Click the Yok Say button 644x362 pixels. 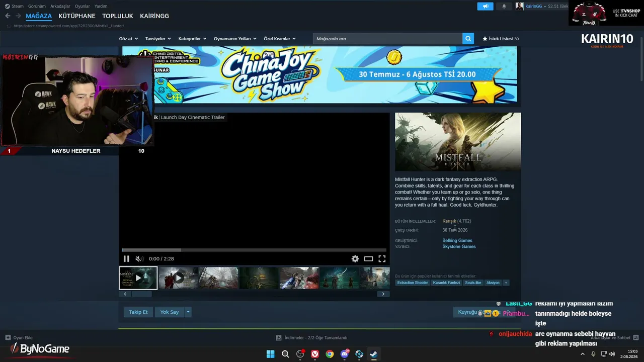click(170, 312)
